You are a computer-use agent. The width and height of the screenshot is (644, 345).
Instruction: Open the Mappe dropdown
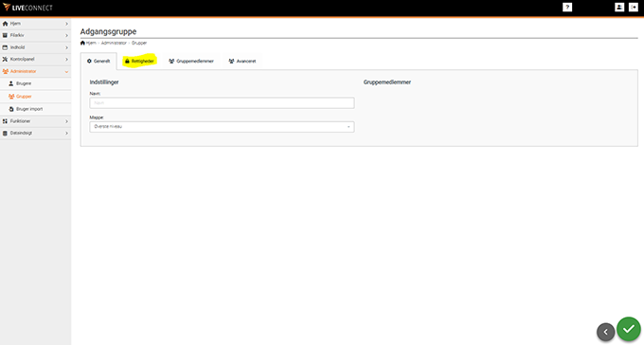pos(222,127)
